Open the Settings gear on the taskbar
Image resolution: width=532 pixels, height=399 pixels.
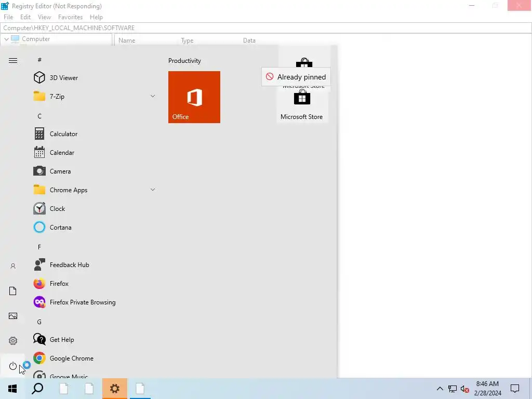(x=115, y=389)
